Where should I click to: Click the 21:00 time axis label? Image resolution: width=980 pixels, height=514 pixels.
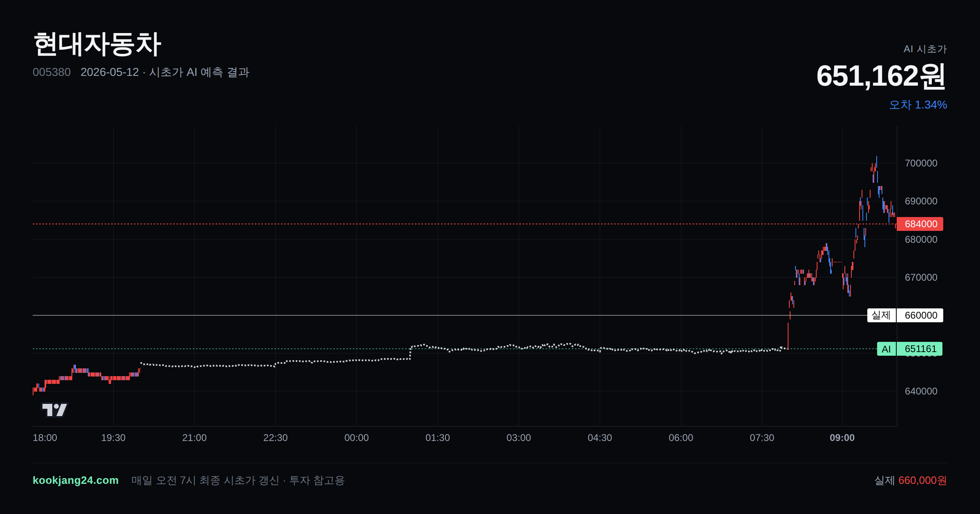[194, 438]
